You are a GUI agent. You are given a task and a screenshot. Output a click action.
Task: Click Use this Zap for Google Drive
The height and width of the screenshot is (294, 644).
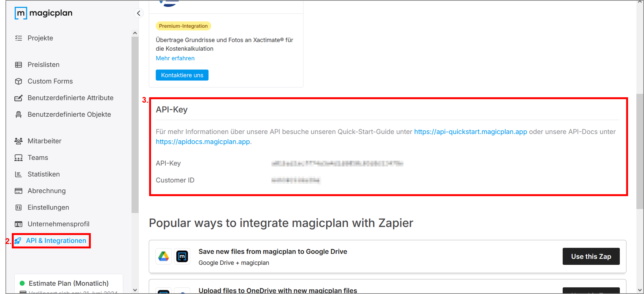point(591,256)
